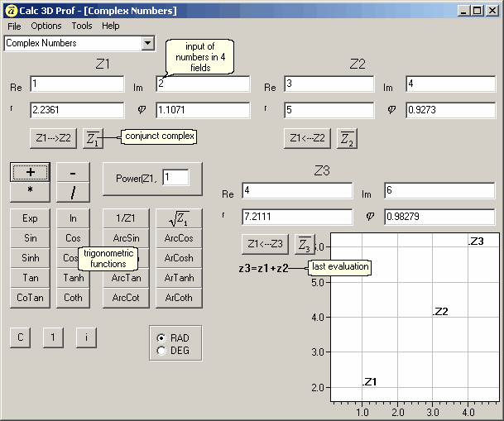
Task: Click the Z3 conjugate complex button
Action: 305,244
